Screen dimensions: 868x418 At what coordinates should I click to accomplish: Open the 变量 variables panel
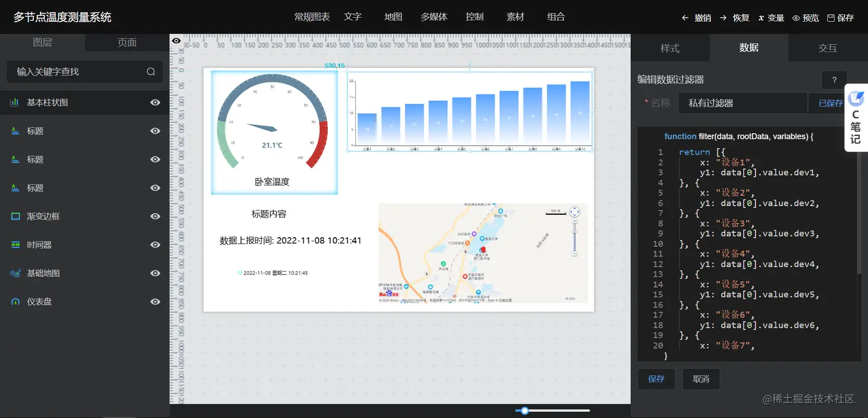click(x=771, y=18)
